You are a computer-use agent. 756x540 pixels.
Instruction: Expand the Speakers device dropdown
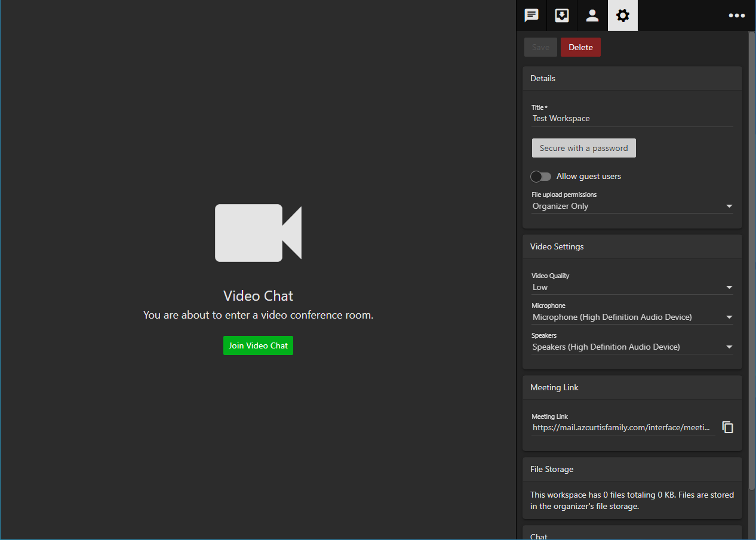click(632, 347)
